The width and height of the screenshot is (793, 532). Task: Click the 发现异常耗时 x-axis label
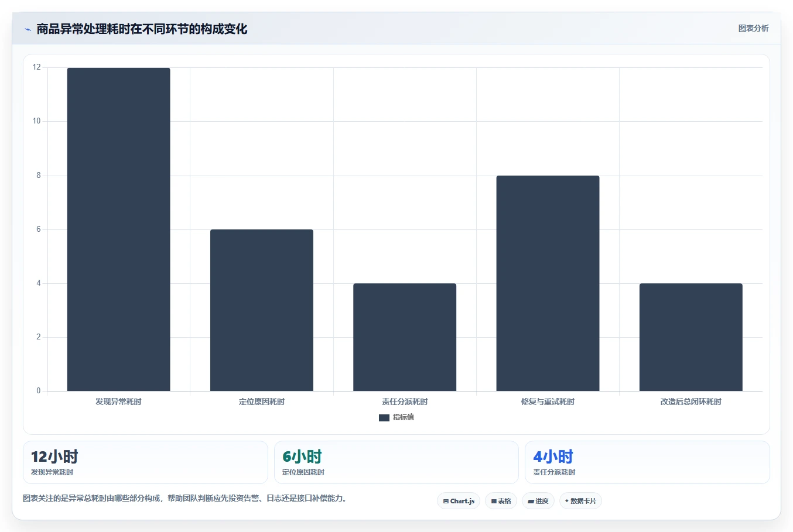[119, 401]
